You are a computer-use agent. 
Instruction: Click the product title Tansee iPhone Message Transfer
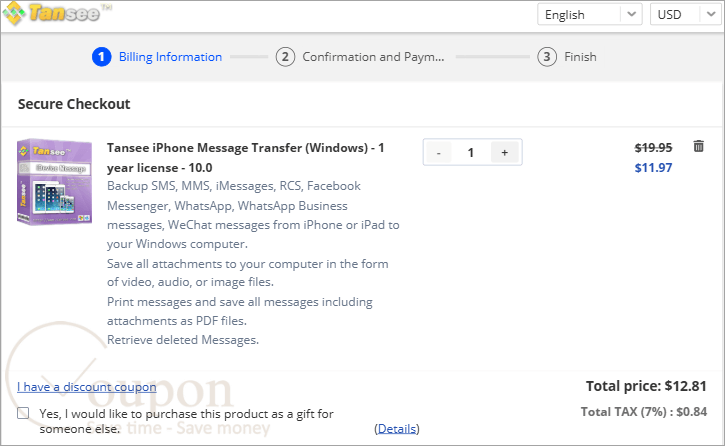(246, 158)
